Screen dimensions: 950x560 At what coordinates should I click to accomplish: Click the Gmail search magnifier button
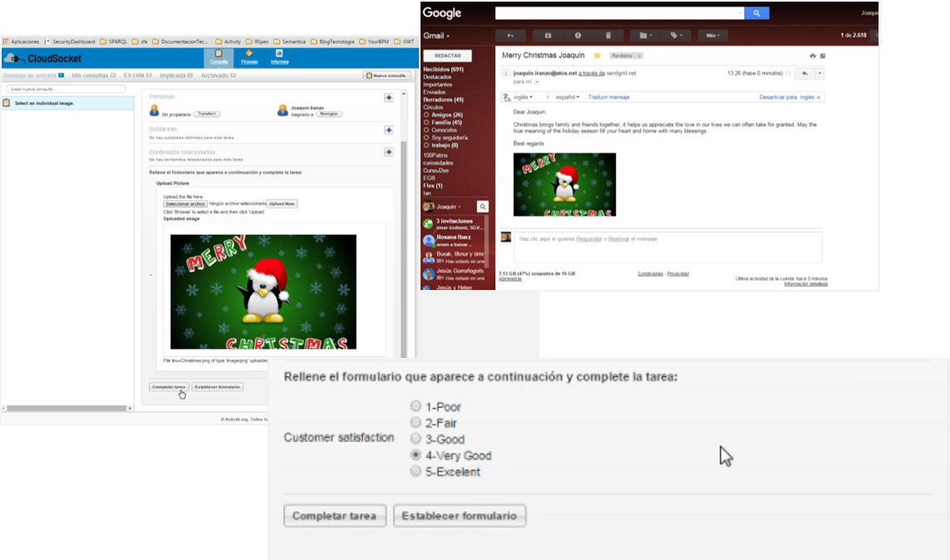click(756, 12)
